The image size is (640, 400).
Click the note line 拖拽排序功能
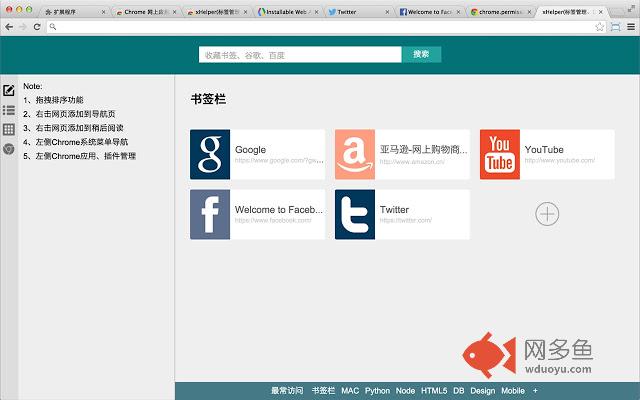click(60, 100)
